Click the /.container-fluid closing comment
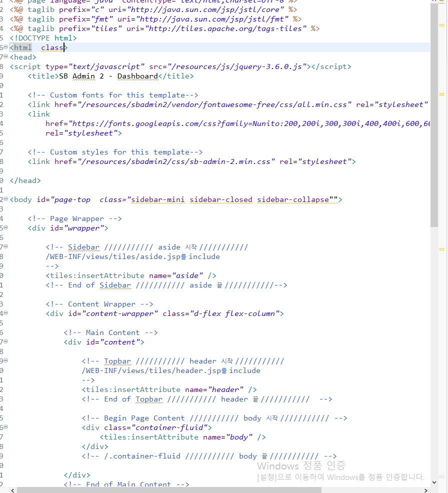The height and width of the screenshot is (493, 448). 209,456
